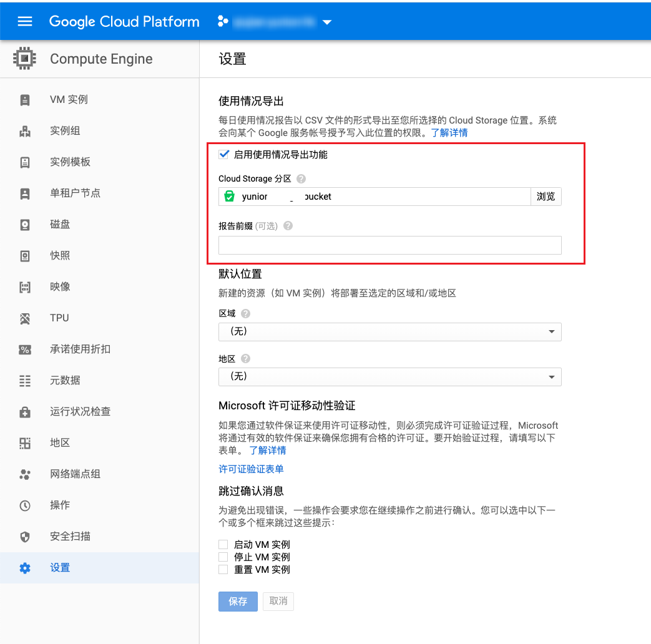Screen dimensions: 651x644
Task: Open the 区域 dropdown
Action: point(389,332)
